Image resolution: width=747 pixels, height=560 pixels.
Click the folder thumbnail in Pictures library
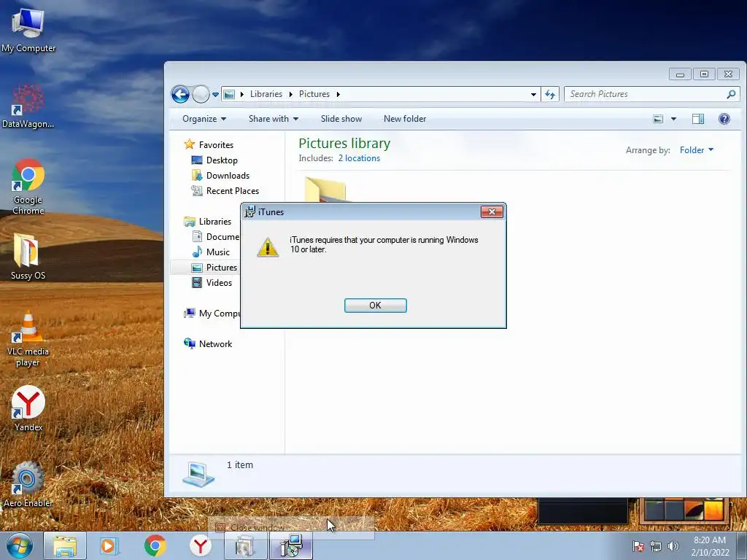click(325, 190)
